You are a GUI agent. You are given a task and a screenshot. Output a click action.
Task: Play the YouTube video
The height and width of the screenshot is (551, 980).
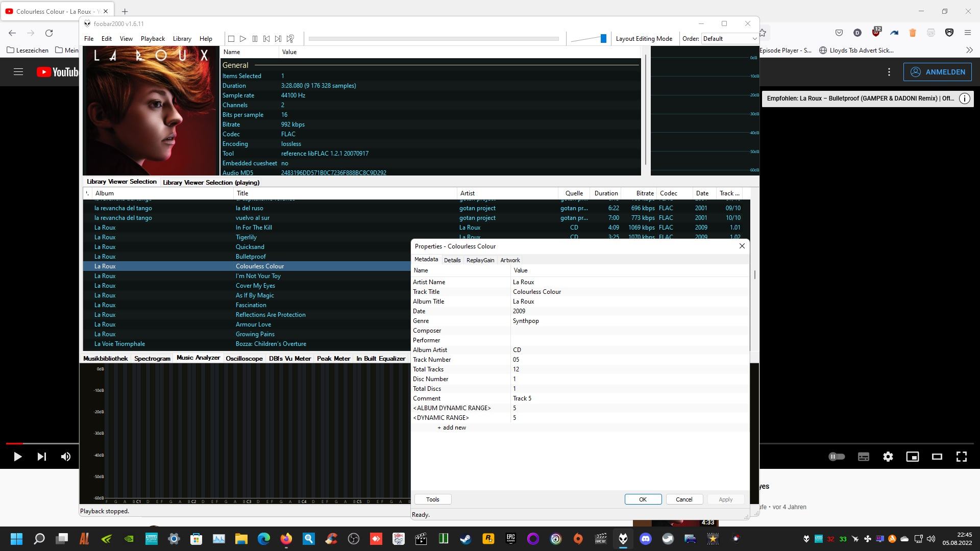(17, 457)
